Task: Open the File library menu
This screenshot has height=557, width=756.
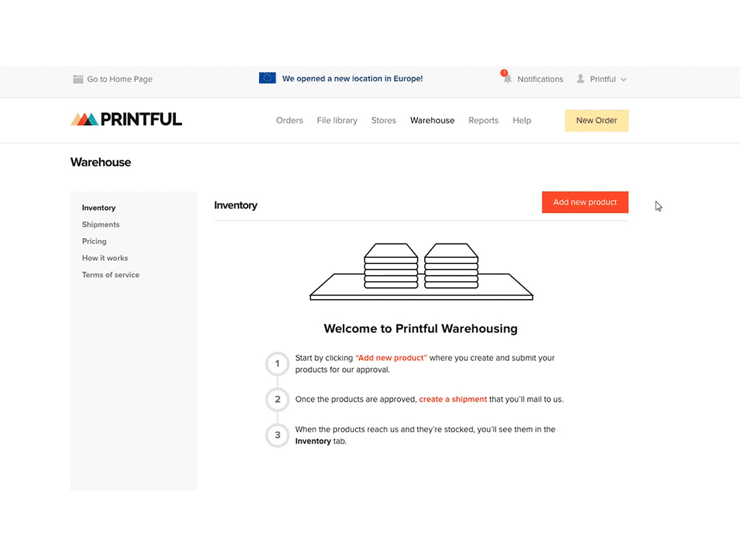Action: [337, 120]
